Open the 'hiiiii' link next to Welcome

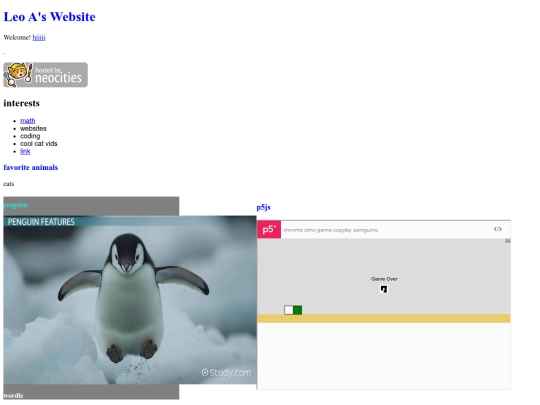(x=39, y=38)
